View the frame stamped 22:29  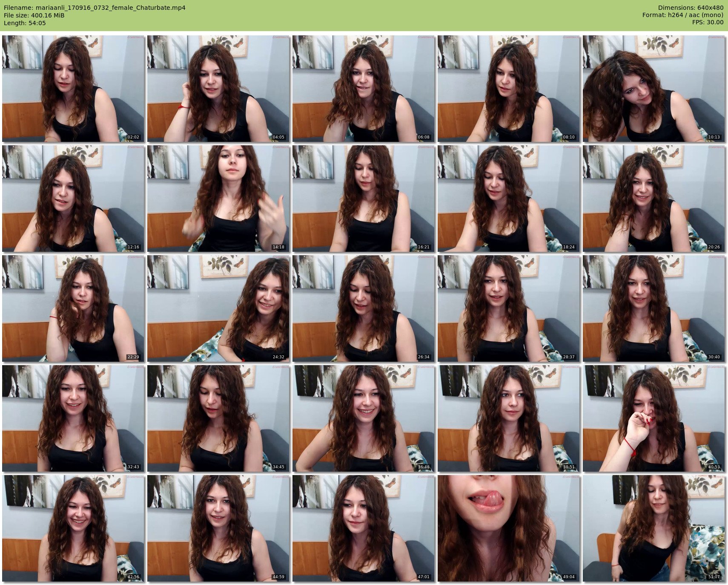click(73, 308)
